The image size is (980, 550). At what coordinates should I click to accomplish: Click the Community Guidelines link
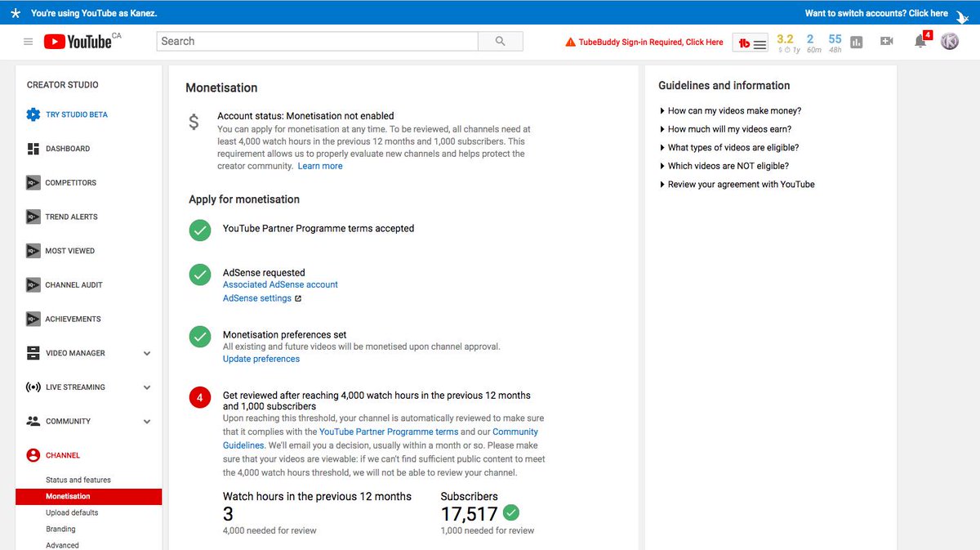tap(381, 438)
